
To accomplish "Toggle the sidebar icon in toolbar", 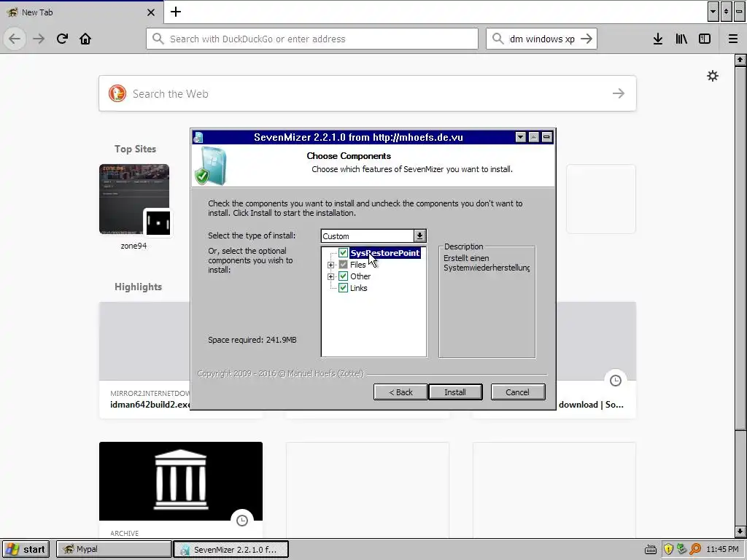I will pyautogui.click(x=705, y=39).
